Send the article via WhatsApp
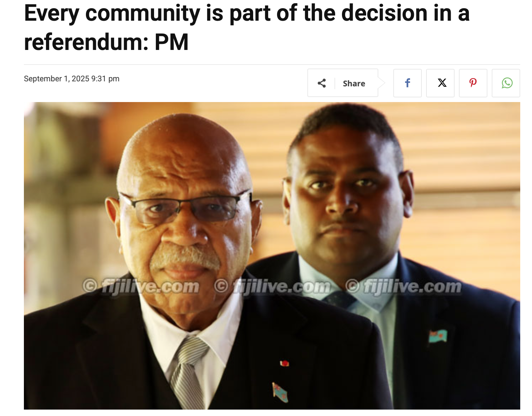Viewport: 532px width, 416px height. pyautogui.click(x=506, y=83)
